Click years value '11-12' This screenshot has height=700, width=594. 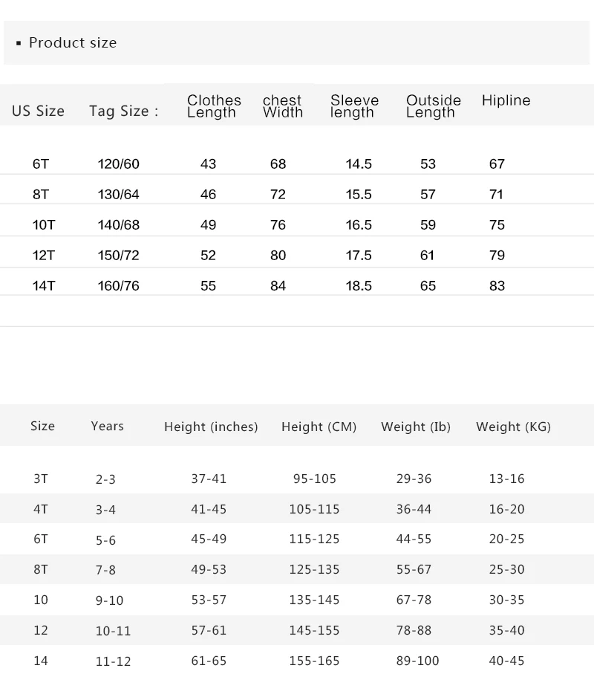point(114,661)
